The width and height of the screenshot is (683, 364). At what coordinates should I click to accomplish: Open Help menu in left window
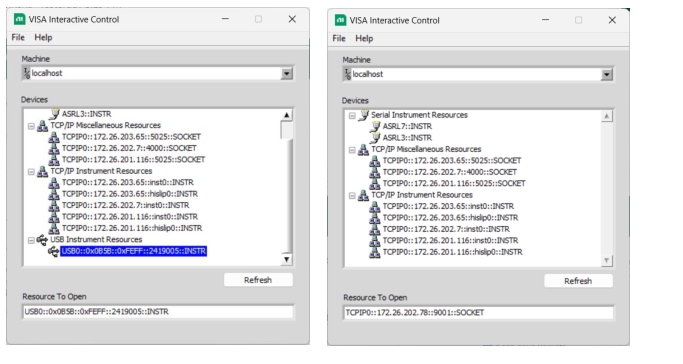coord(43,37)
